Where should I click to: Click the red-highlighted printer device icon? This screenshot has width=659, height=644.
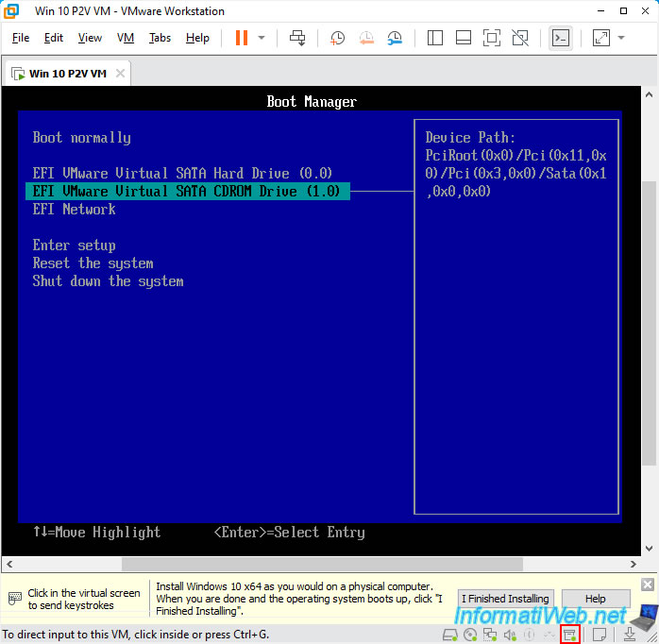570,635
